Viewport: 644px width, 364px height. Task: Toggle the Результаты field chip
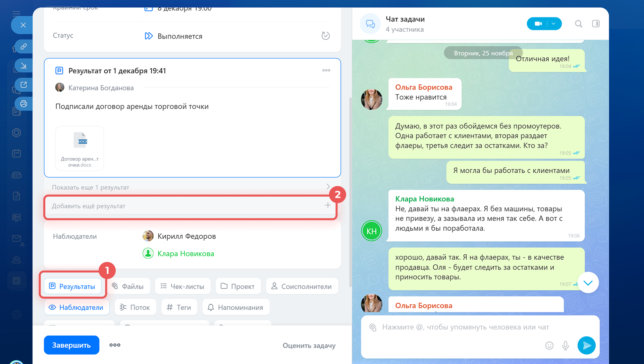73,286
